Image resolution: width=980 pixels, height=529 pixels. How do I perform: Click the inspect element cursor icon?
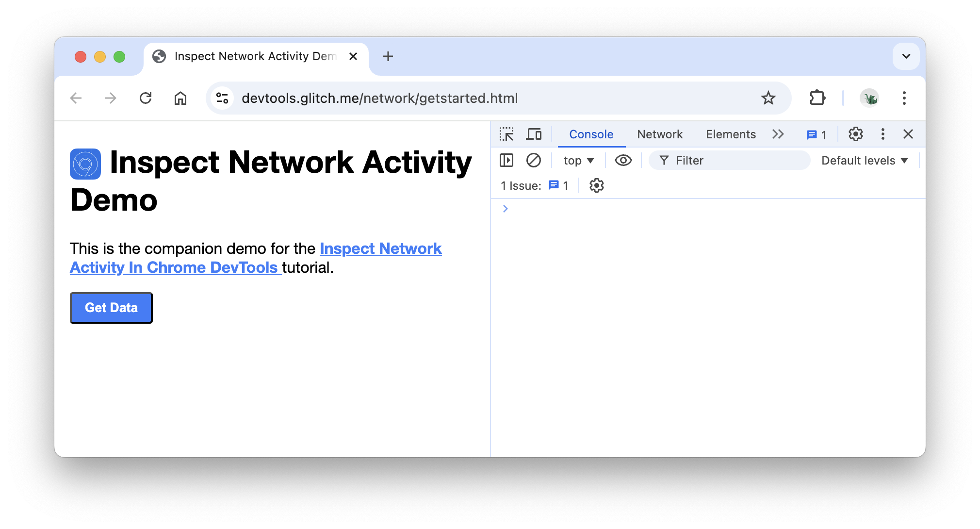coord(508,134)
